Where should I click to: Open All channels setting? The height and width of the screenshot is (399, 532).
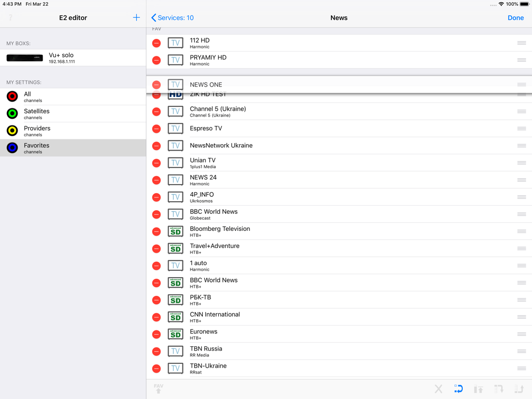tap(73, 97)
